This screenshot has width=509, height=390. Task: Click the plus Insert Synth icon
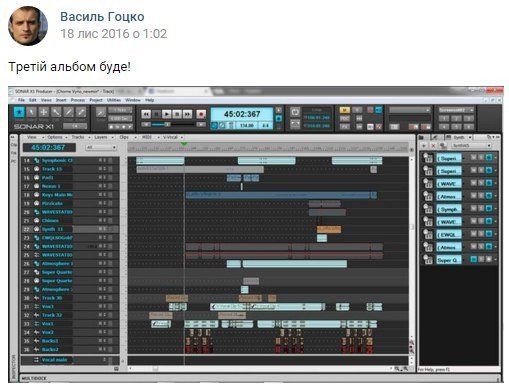coord(424,145)
